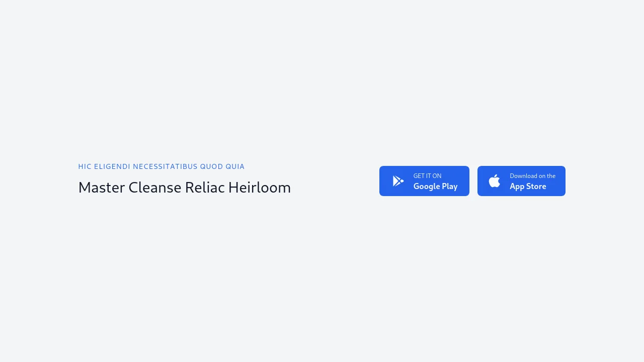Click the "GET IT ON" small text

pos(427,176)
